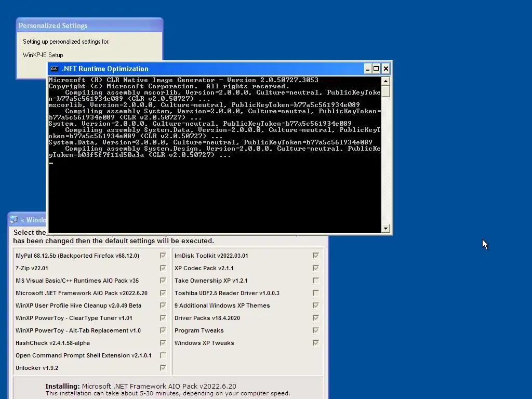This screenshot has height=399, width=532.
Task: Click the .NET Runtime Optimization title text
Action: [x=105, y=69]
